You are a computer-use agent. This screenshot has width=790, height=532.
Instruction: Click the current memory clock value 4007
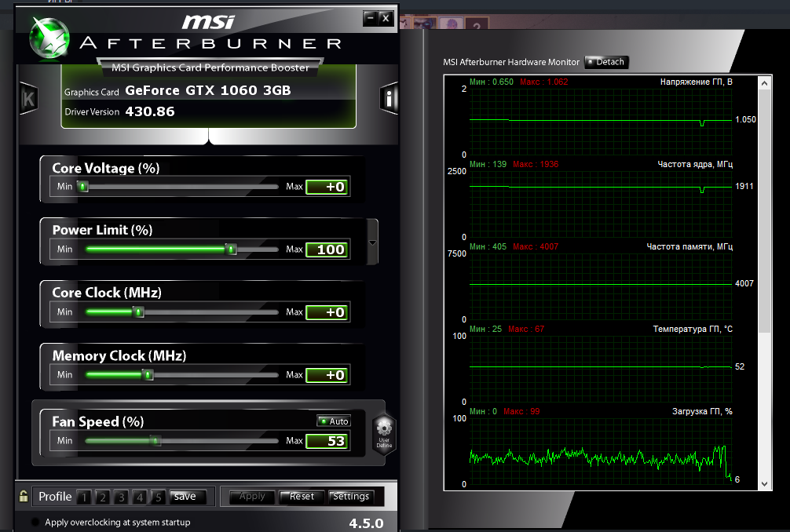[x=744, y=284]
